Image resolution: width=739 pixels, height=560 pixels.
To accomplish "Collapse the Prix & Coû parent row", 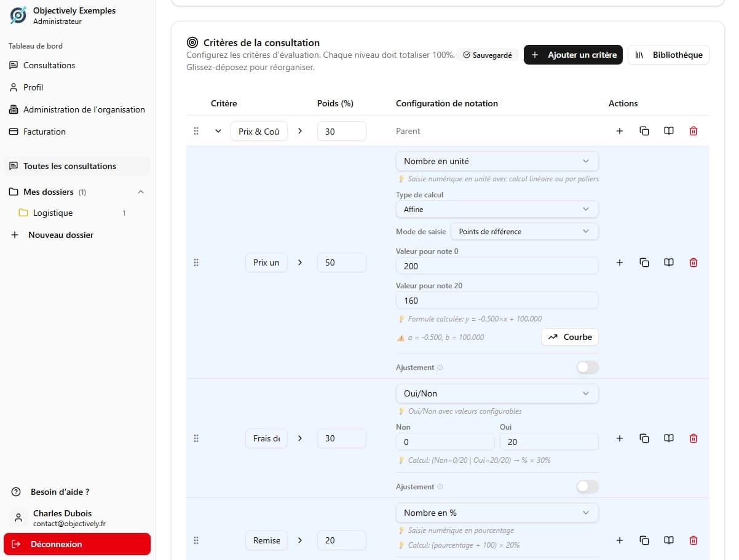I will (218, 131).
